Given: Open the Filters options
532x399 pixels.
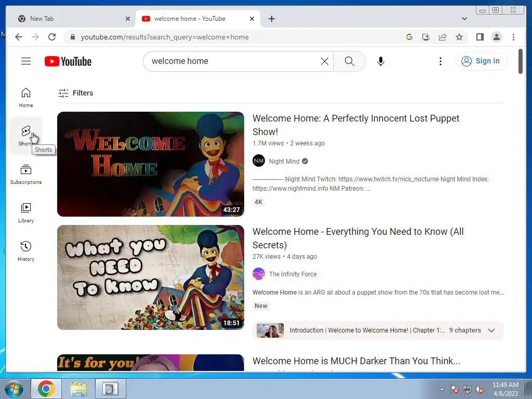Looking at the screenshot, I should coord(76,93).
